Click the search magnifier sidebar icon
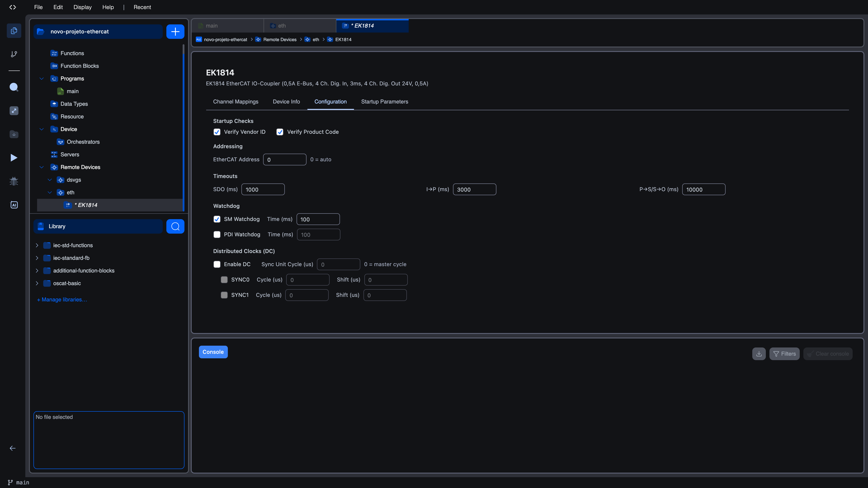The width and height of the screenshot is (868, 488). point(14,87)
